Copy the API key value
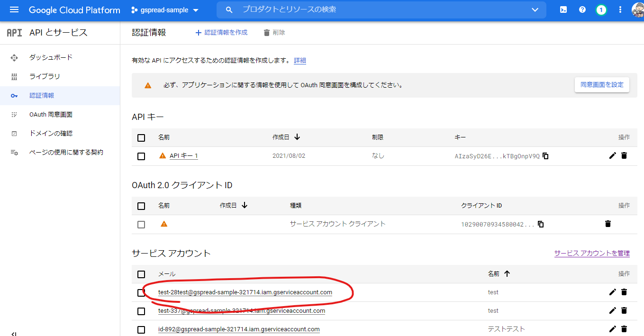The image size is (644, 336). tap(546, 156)
